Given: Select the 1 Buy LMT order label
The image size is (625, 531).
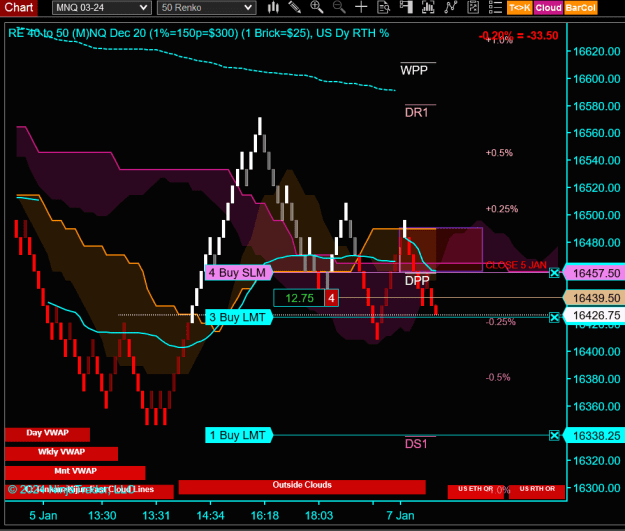Looking at the screenshot, I should point(238,435).
